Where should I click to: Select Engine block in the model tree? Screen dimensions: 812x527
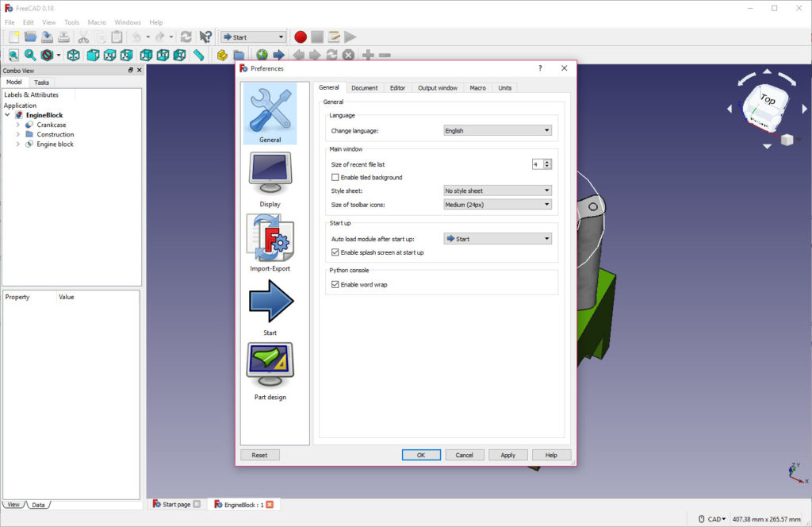(55, 144)
